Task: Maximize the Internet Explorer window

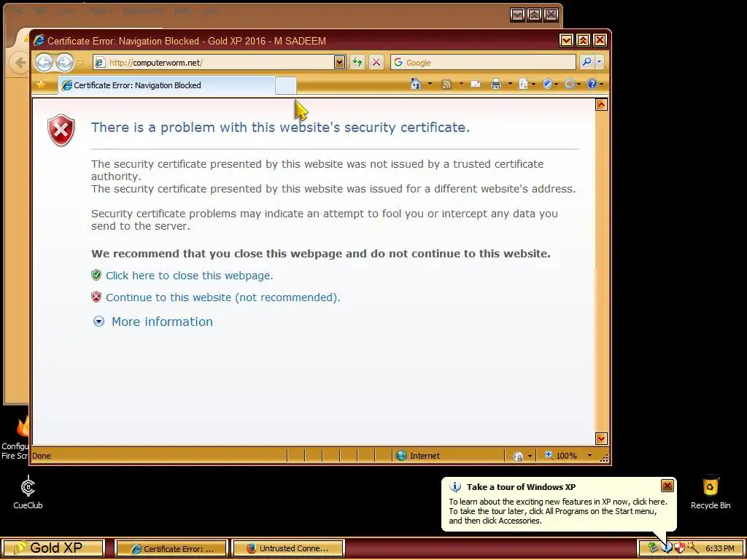Action: (x=583, y=41)
